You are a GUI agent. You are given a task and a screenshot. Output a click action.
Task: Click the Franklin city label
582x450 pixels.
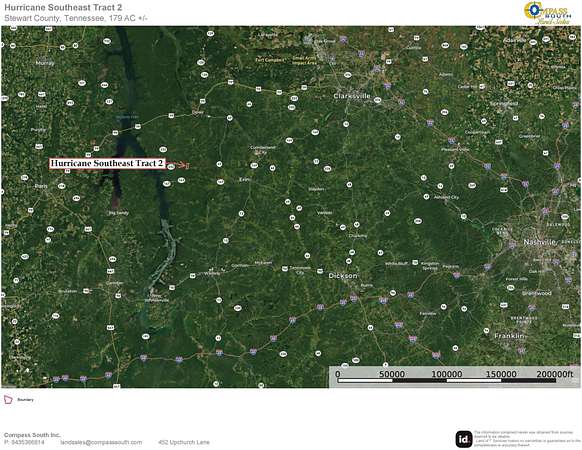(x=509, y=336)
